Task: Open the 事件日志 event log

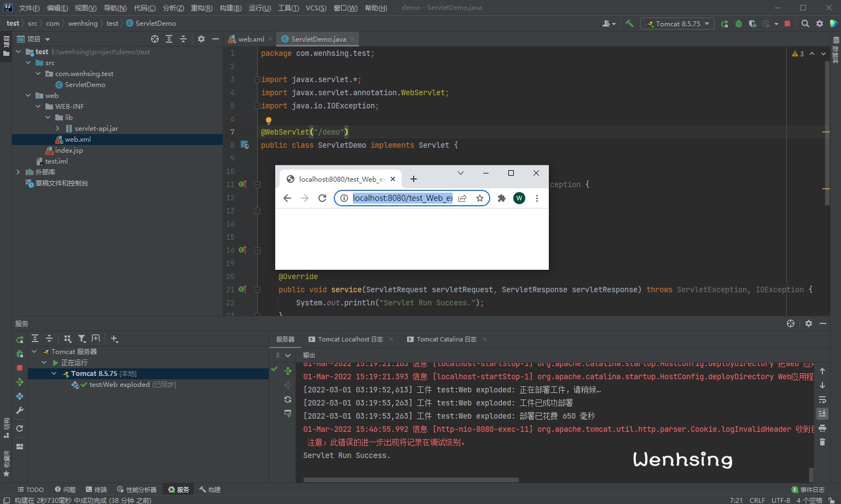Action: [x=808, y=490]
